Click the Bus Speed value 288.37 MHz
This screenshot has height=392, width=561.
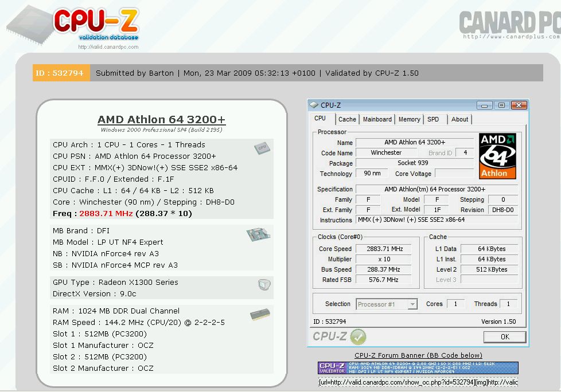coord(385,269)
